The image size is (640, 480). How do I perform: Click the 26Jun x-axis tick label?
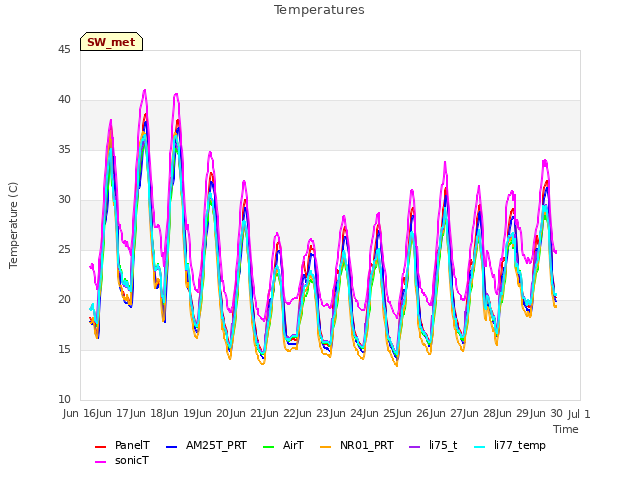pyautogui.click(x=431, y=414)
